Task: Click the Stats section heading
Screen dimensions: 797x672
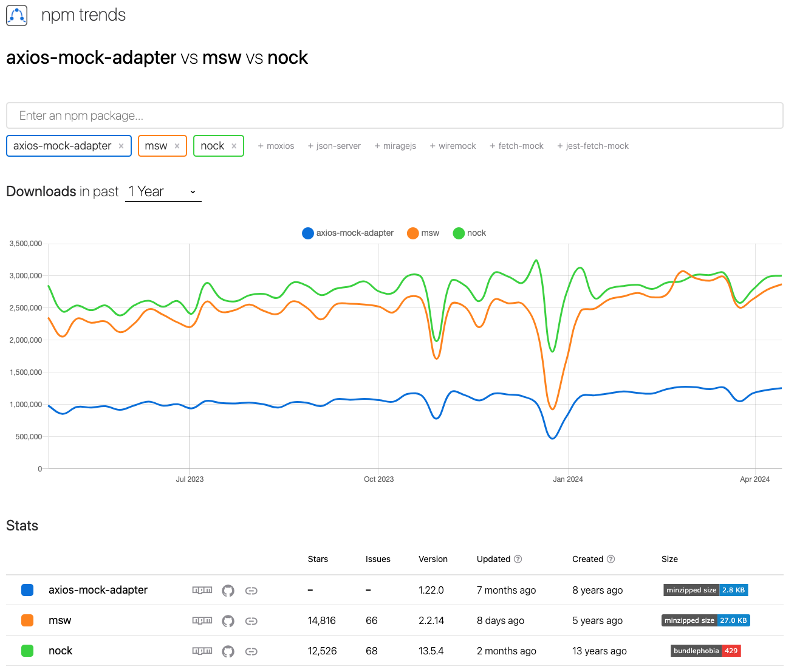Action: (x=22, y=526)
